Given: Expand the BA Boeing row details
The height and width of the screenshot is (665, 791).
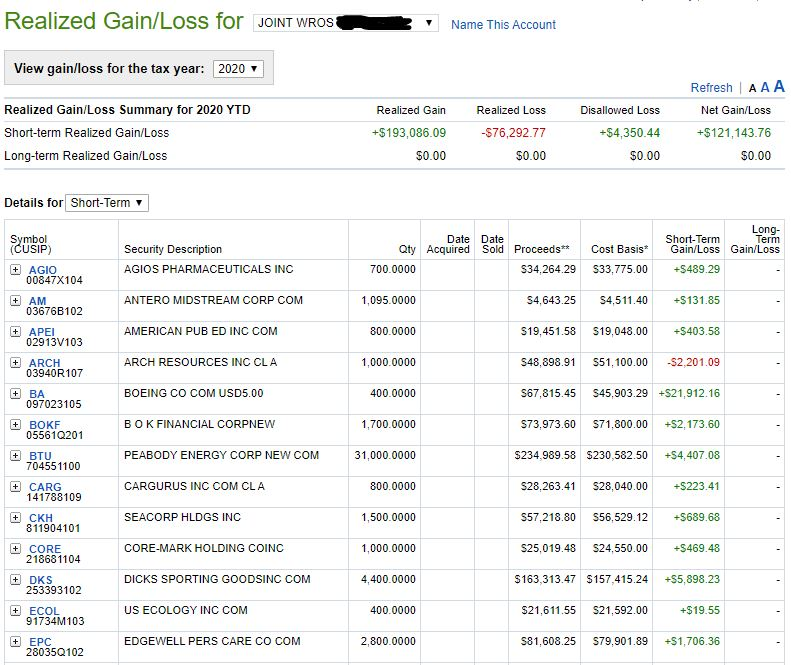Looking at the screenshot, I should (x=15, y=394).
